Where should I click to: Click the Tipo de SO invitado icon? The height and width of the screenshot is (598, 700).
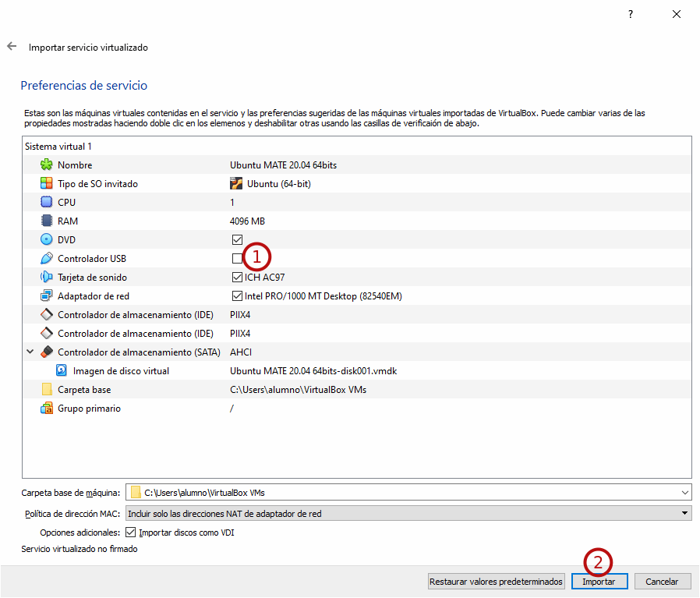(47, 183)
